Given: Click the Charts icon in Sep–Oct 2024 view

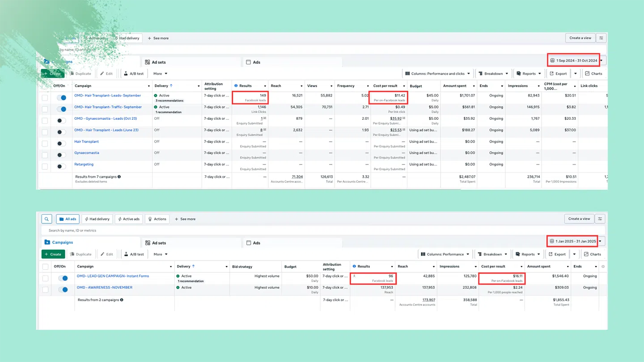Looking at the screenshot, I should click(587, 74).
